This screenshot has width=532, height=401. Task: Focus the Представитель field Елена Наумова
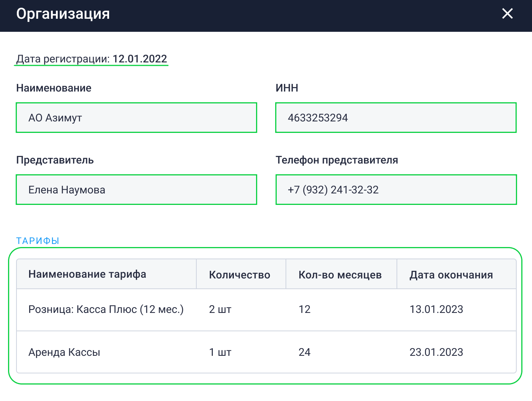coord(136,190)
